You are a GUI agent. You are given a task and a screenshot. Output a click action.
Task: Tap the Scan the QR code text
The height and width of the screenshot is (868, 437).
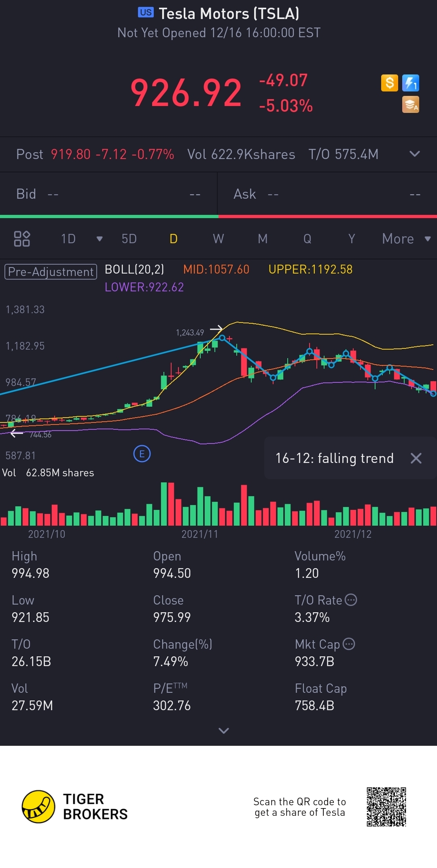[300, 807]
